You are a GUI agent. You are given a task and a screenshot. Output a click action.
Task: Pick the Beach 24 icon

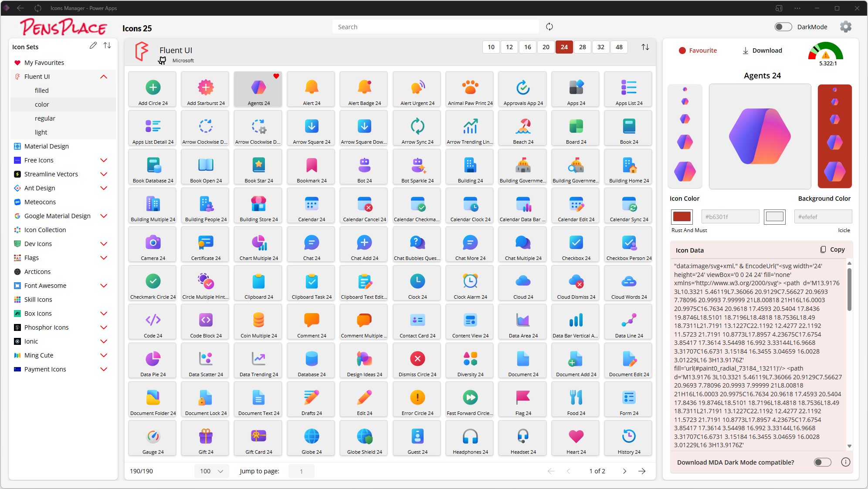tap(523, 128)
